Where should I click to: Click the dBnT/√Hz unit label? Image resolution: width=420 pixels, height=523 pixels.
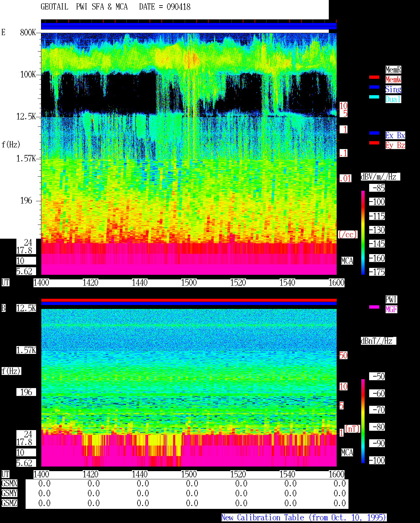(378, 341)
